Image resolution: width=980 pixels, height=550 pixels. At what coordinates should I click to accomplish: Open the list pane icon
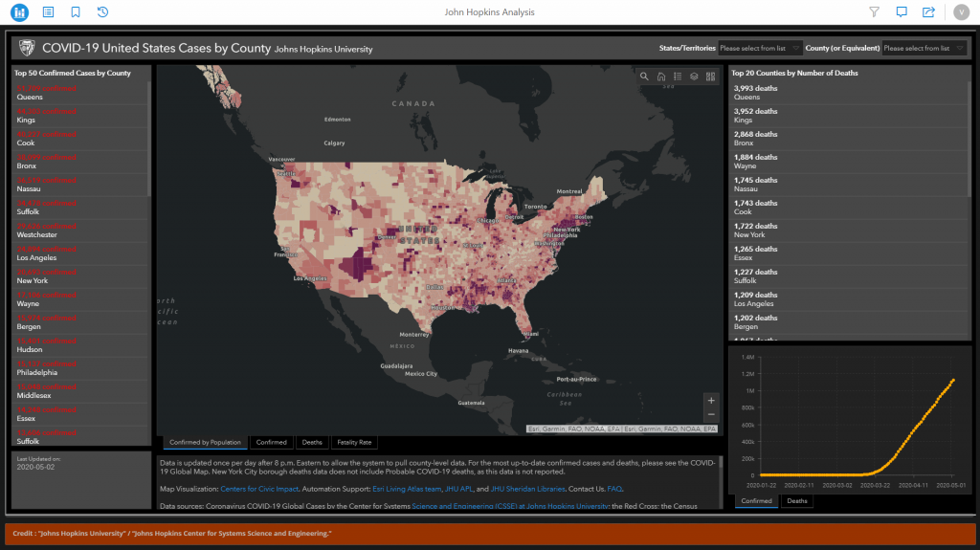[x=48, y=11]
